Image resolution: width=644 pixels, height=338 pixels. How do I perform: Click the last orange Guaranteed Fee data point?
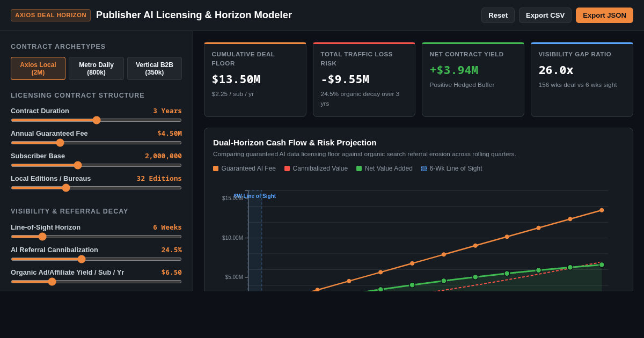[x=602, y=210]
